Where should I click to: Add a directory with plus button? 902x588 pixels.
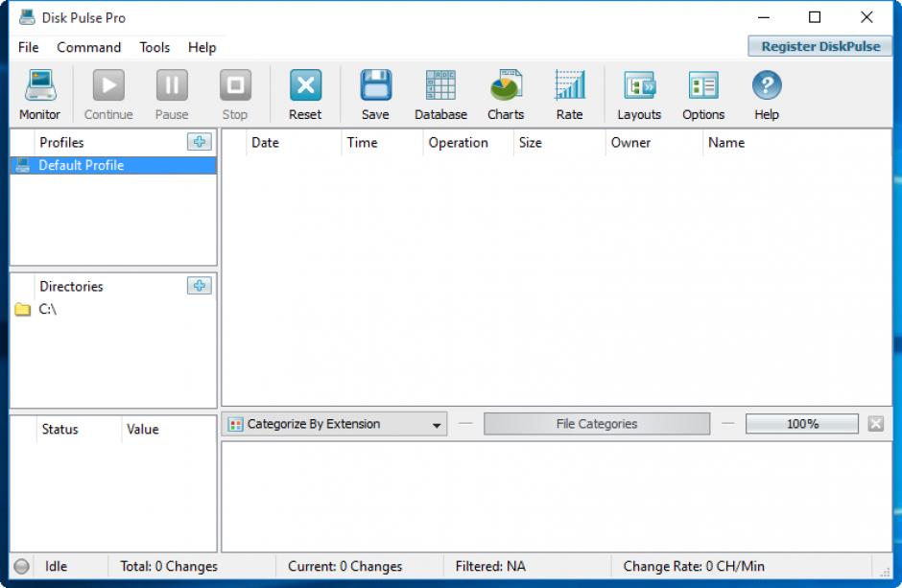click(199, 285)
